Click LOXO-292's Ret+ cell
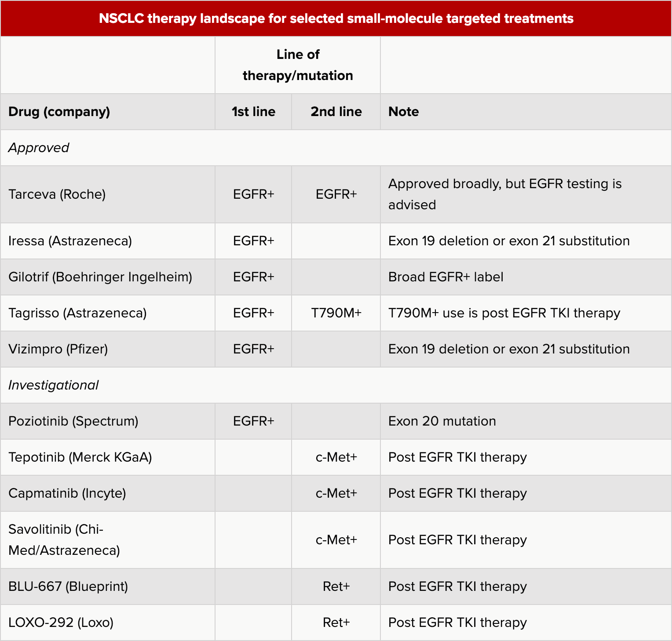 point(336,623)
